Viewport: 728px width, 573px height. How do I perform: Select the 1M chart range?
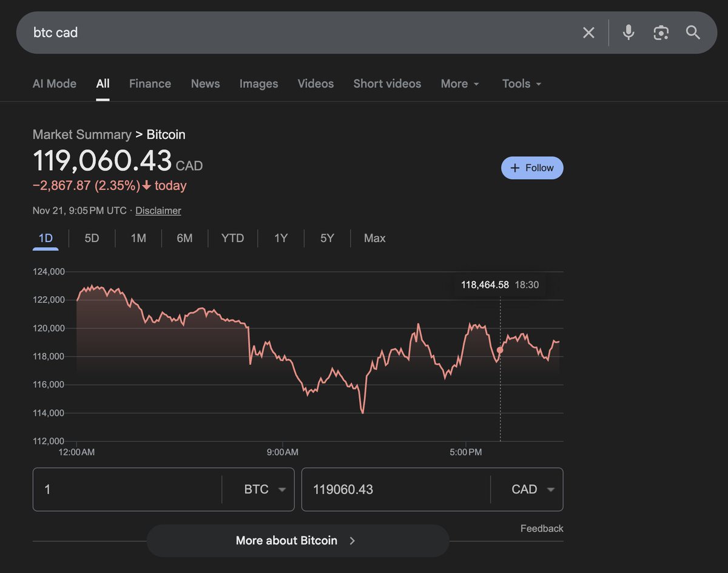(138, 239)
